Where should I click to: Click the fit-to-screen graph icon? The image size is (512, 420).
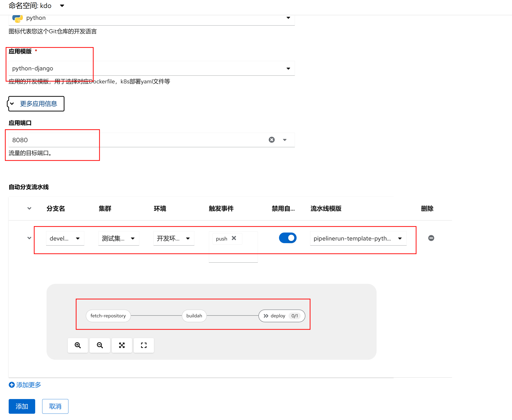[122, 345]
